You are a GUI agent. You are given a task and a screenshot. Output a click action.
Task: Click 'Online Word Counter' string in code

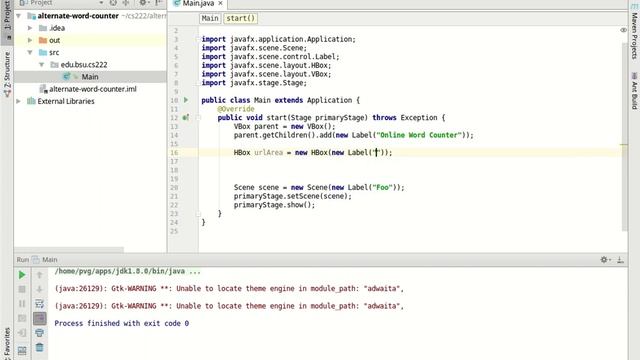[x=419, y=135]
